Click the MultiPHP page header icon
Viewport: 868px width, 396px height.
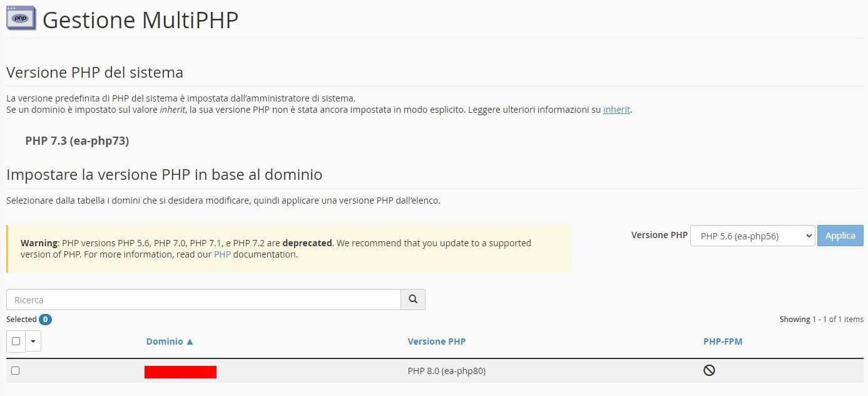coord(21,19)
